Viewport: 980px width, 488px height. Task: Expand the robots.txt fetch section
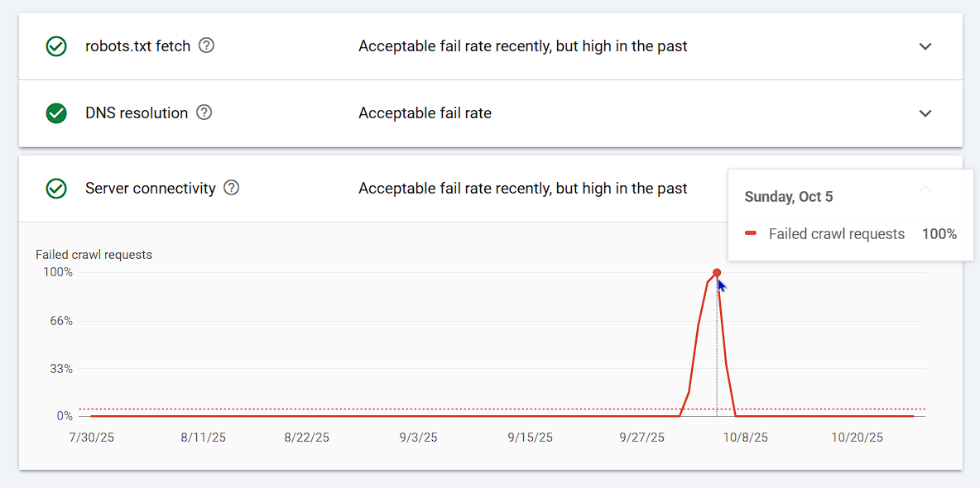[x=925, y=46]
